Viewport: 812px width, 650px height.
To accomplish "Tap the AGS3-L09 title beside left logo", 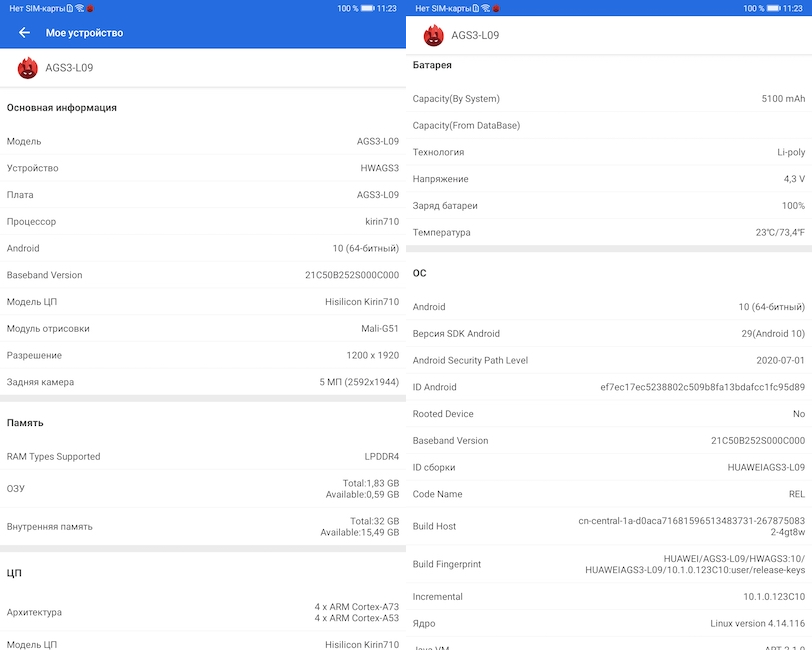I will click(x=69, y=68).
